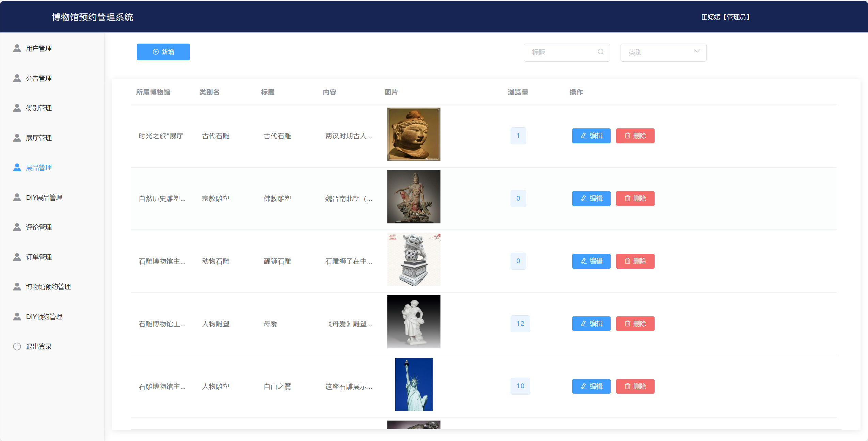Image resolution: width=868 pixels, height=441 pixels.
Task: Open the Statue of Liberty thumbnail
Action: tap(414, 384)
